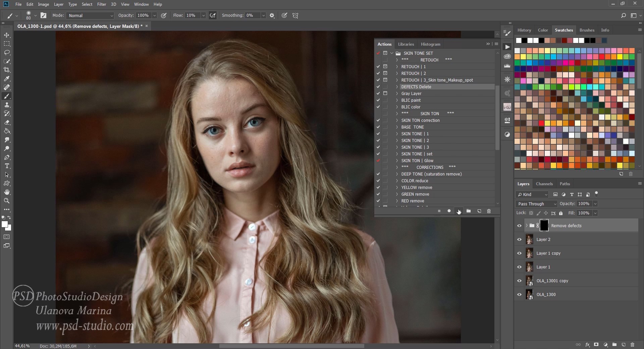Expand the DEFECTS Delete action
Image resolution: width=644 pixels, height=349 pixels.
tap(397, 87)
